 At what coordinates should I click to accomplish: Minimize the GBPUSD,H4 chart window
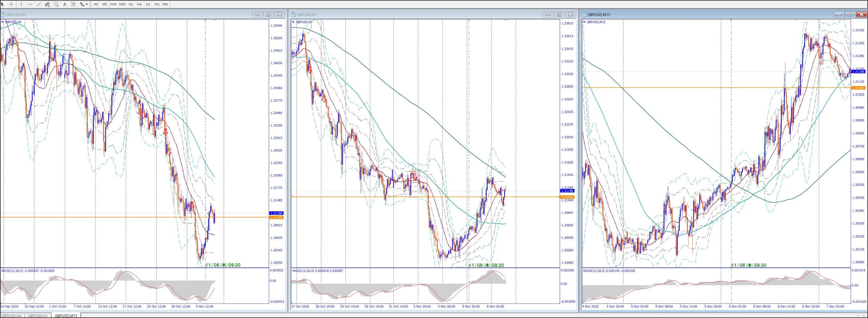coord(257,15)
